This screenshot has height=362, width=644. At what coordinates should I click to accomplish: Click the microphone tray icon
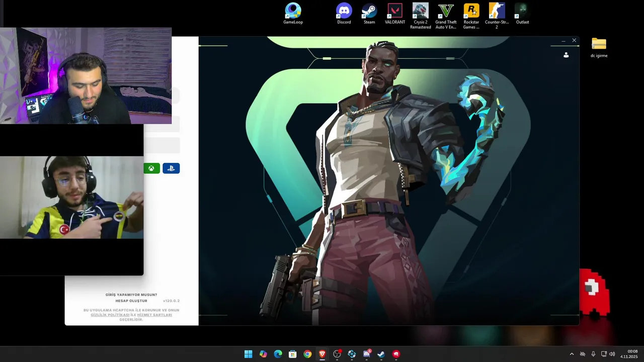[x=593, y=354]
